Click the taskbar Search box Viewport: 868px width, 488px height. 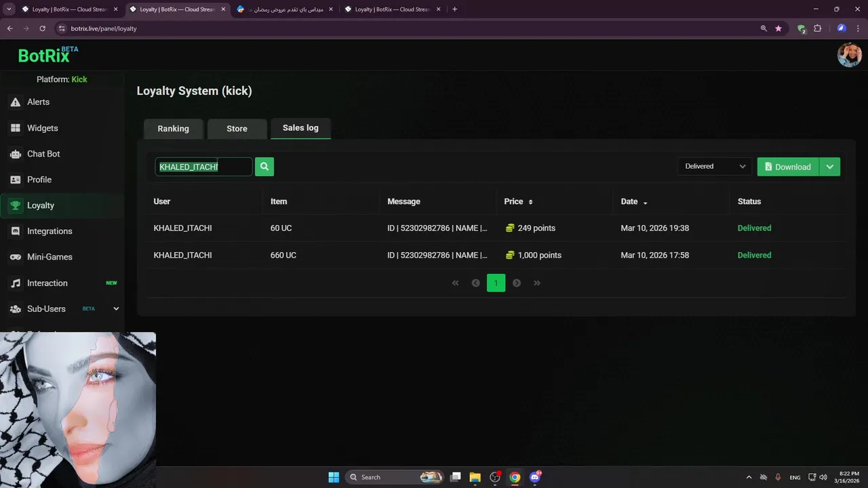pos(396,477)
